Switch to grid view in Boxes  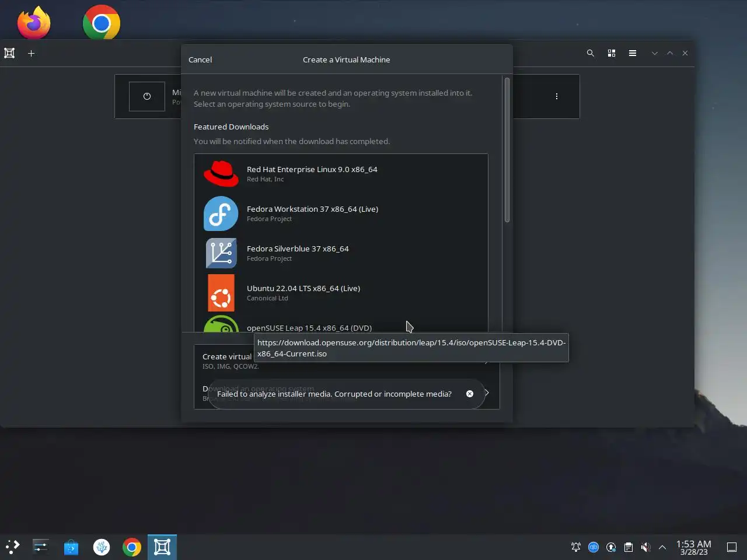click(x=612, y=53)
